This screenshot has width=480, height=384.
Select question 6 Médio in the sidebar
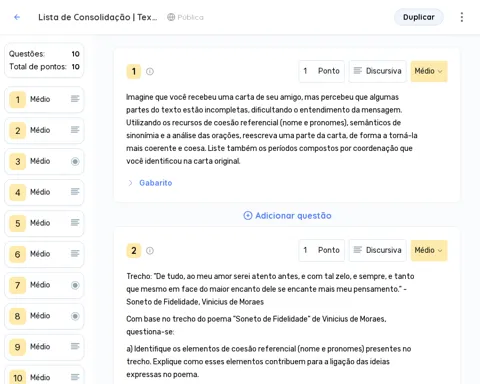point(44,254)
